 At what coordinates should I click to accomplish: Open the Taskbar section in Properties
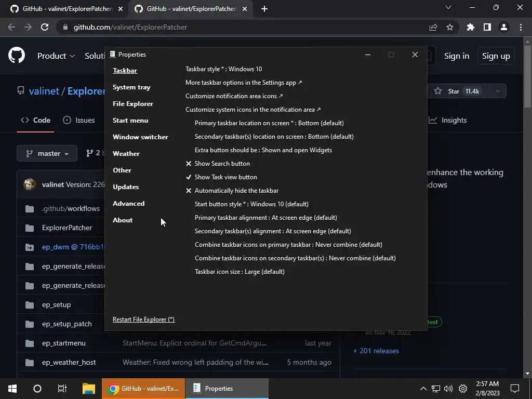tap(125, 71)
